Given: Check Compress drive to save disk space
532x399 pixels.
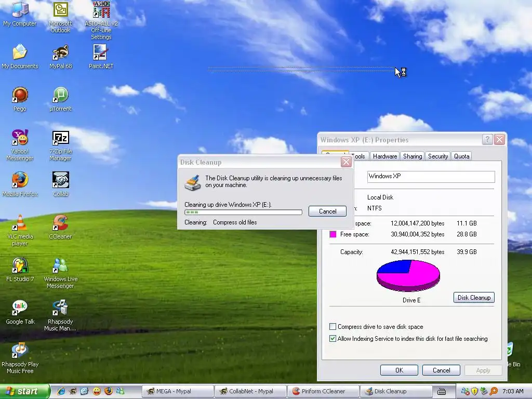Looking at the screenshot, I should click(333, 326).
